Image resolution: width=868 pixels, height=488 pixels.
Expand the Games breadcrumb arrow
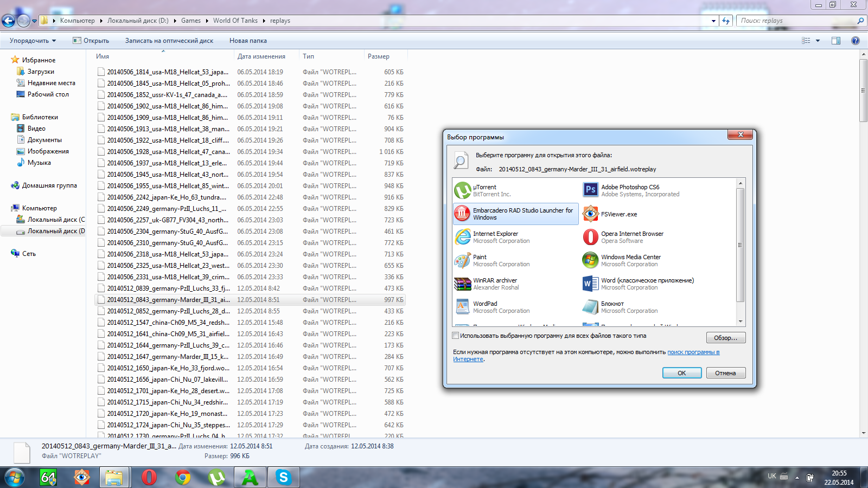(207, 21)
